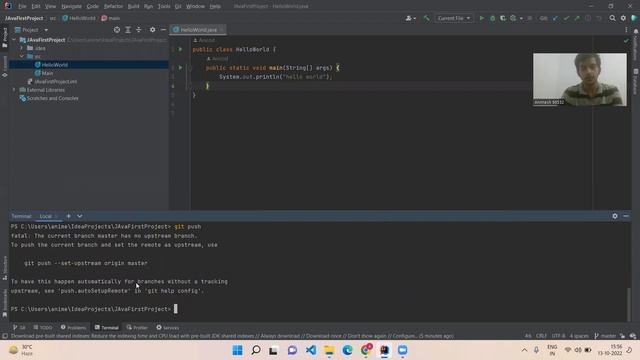640x360 pixels.
Task: Open Visual Studio Code from taskbar
Action: point(311,350)
